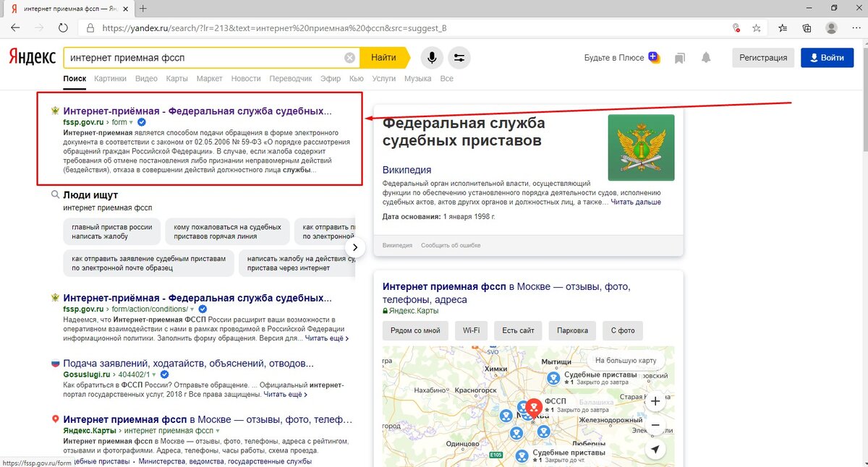Click the browser address bar URL
The height and width of the screenshot is (467, 868).
click(275, 28)
